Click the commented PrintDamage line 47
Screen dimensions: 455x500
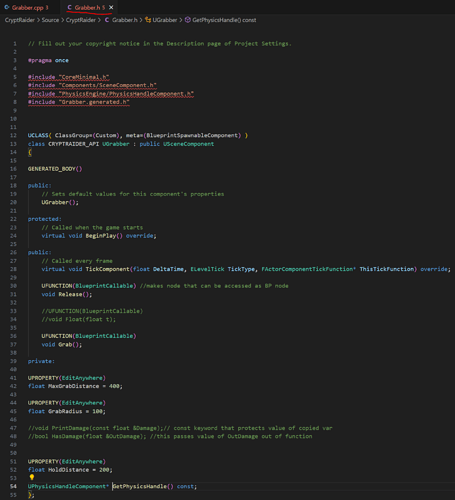(180, 428)
